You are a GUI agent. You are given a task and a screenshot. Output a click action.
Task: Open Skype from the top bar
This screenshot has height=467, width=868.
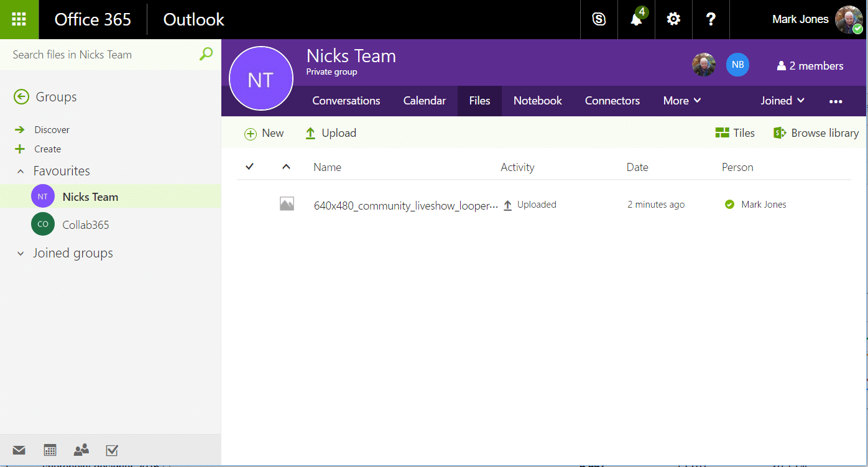tap(599, 19)
